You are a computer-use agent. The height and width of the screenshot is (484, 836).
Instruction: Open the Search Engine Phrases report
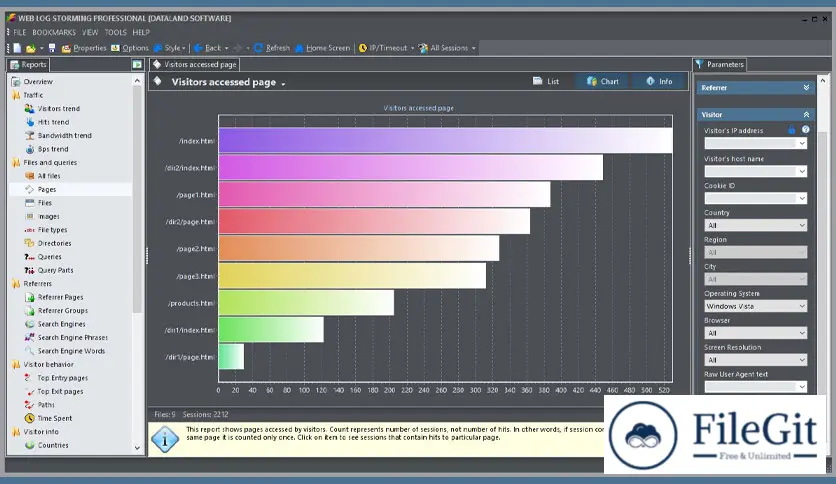click(x=72, y=337)
